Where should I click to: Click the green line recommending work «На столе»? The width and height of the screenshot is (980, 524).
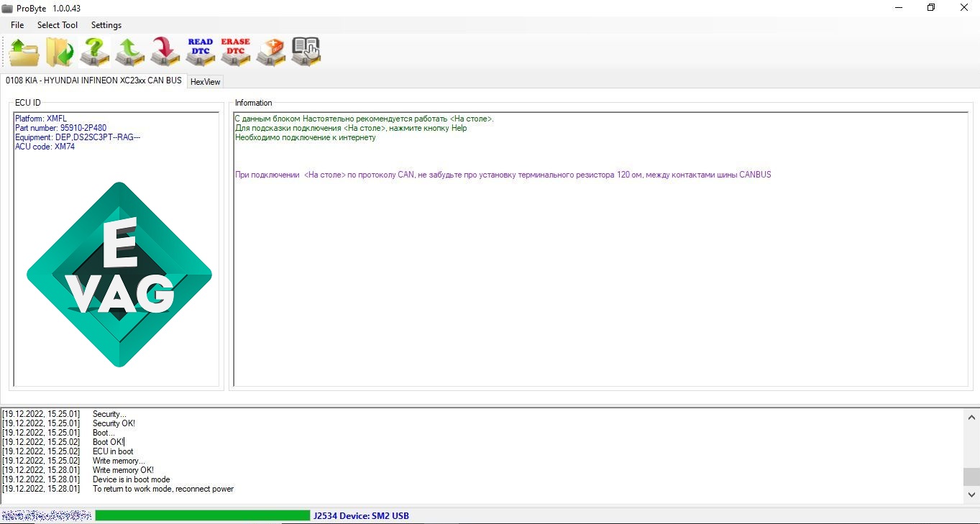pyautogui.click(x=364, y=119)
